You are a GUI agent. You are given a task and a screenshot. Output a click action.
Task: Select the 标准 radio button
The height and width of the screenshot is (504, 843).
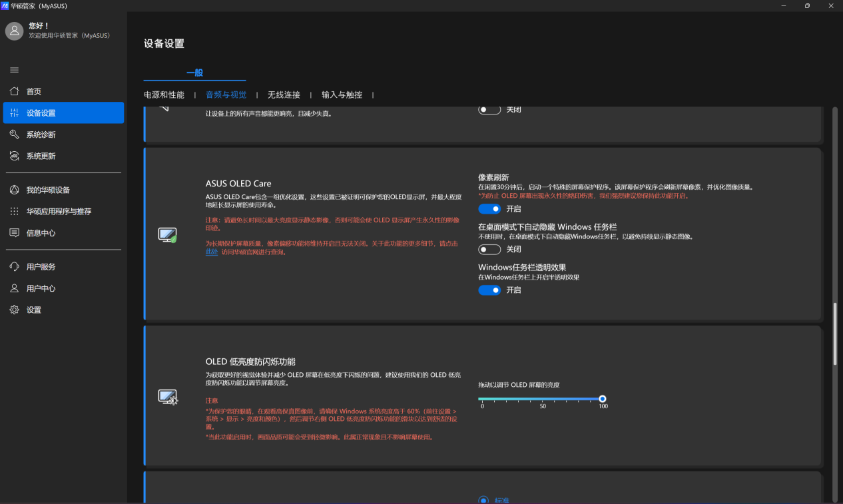483,500
